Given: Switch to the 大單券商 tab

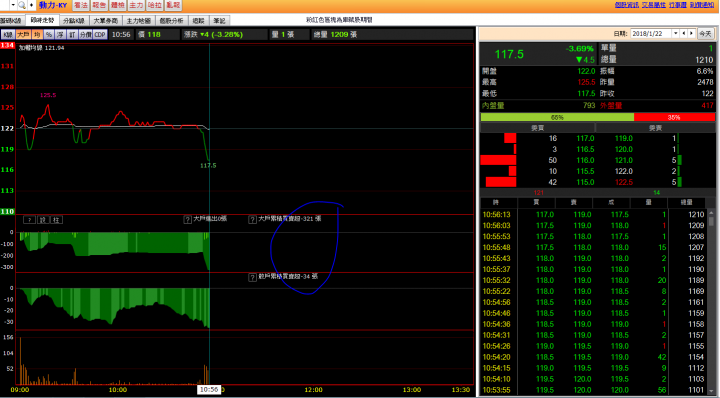Looking at the screenshot, I should (106, 21).
